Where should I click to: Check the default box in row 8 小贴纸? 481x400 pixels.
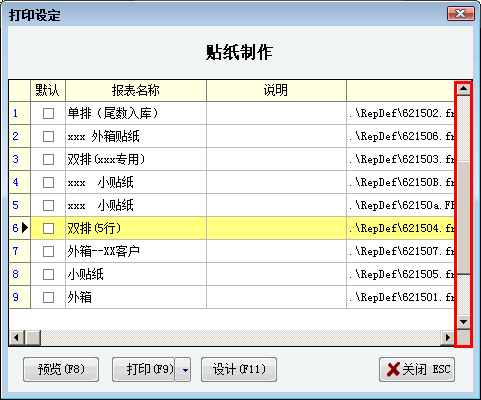[48, 274]
